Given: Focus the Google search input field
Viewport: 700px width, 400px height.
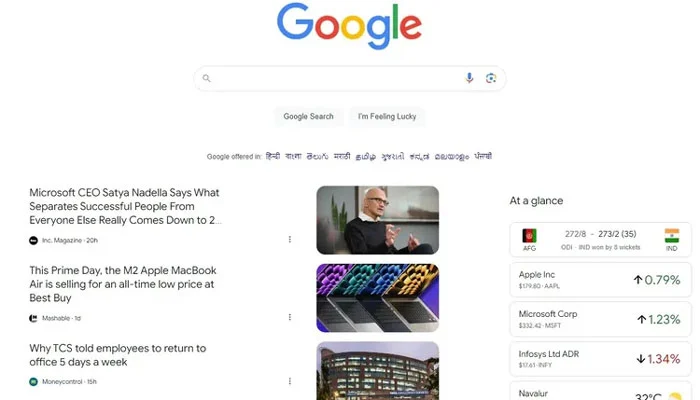Looking at the screenshot, I should click(x=337, y=79).
